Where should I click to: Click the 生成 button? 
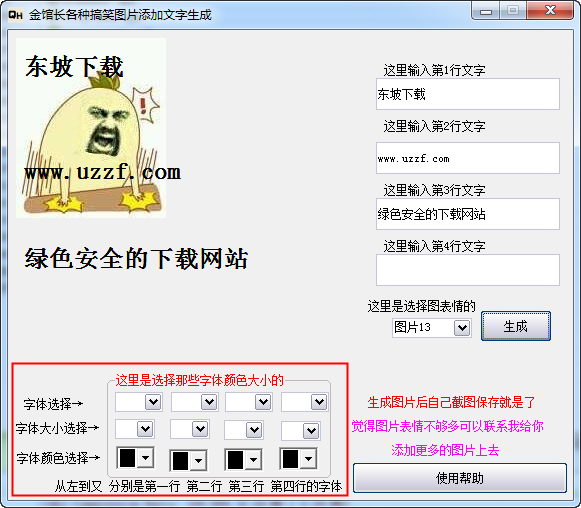(x=515, y=326)
